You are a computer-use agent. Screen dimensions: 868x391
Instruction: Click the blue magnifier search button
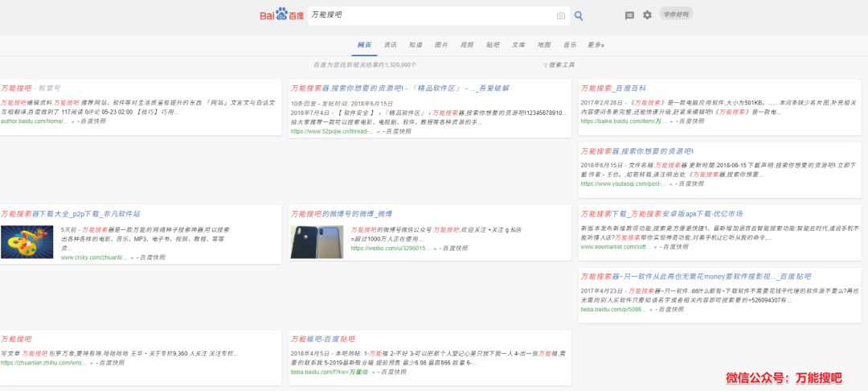tap(579, 16)
